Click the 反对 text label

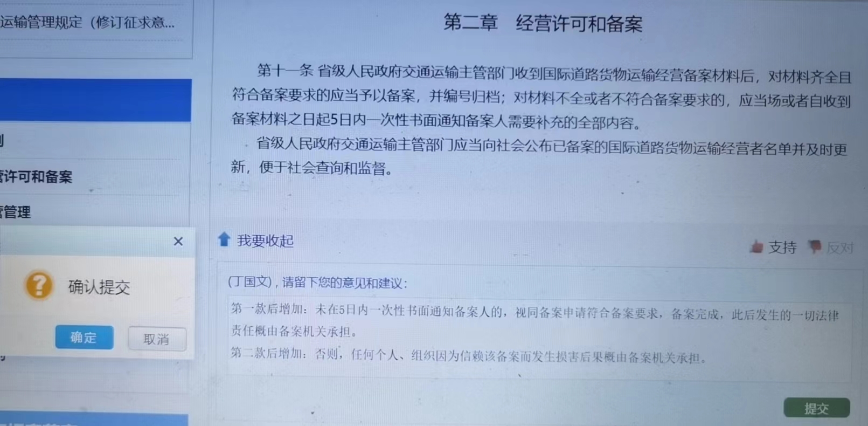839,248
